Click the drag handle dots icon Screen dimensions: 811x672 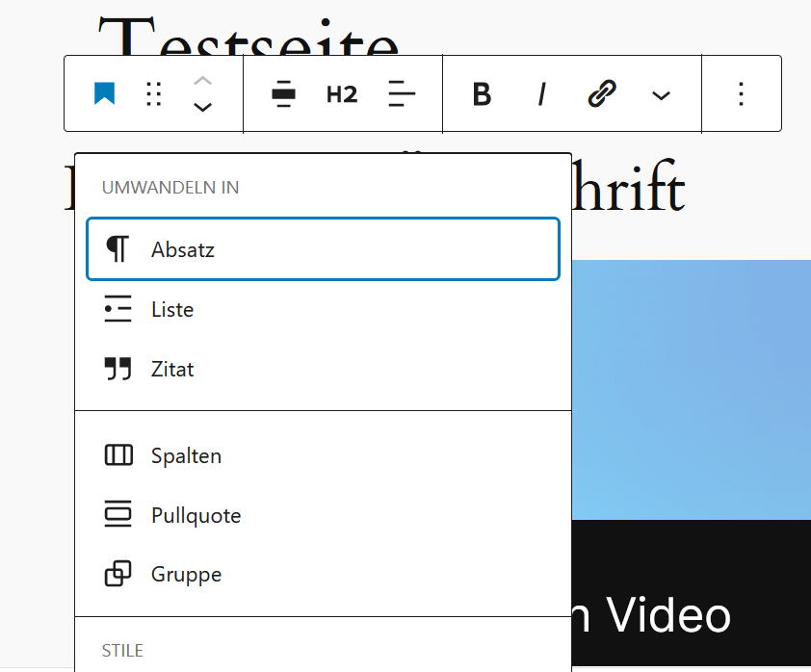click(153, 94)
